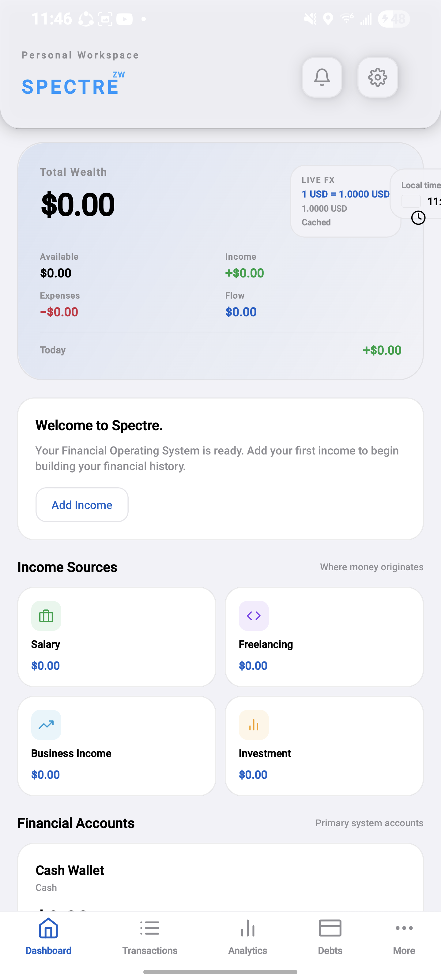Tap the Business Income trending arrow icon
Screen dimensions: 441x980
point(46,725)
